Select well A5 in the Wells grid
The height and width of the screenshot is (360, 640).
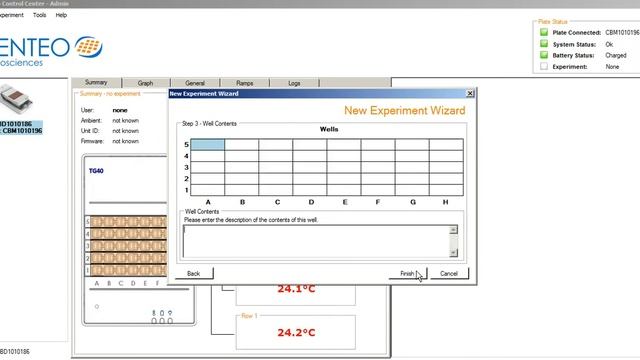click(x=207, y=144)
